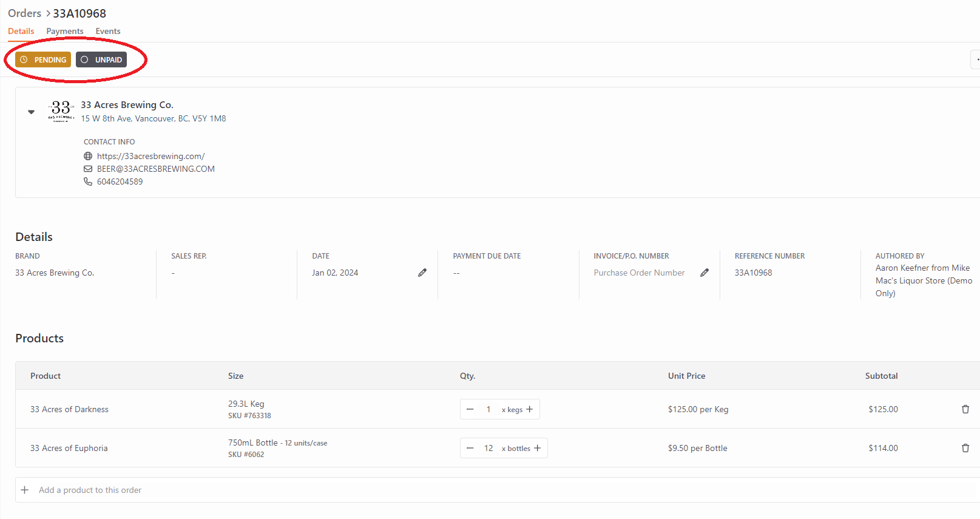Click the $125.00 subtotal cell
This screenshot has height=519, width=980.
(x=883, y=409)
